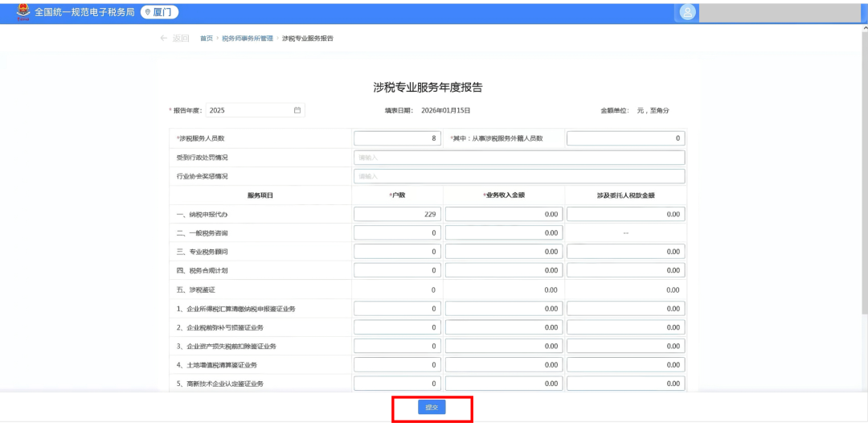Click the 业务收入金额 column header
The height and width of the screenshot is (423, 868).
(504, 195)
